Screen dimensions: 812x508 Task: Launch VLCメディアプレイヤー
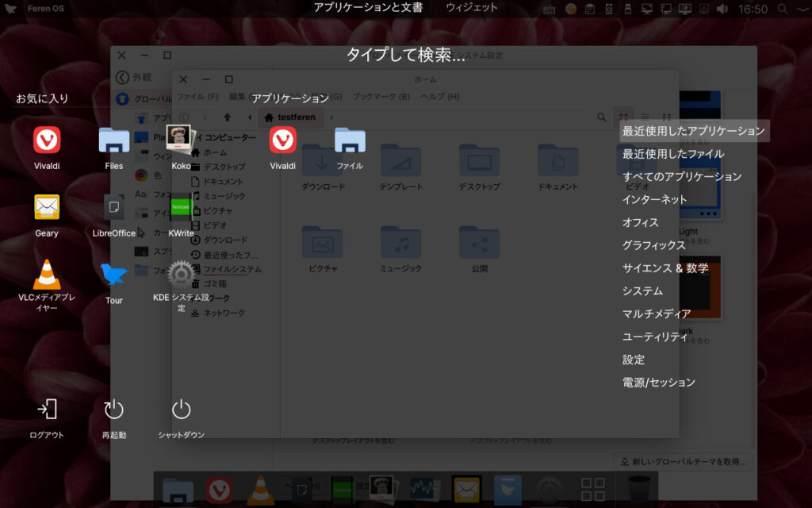(x=47, y=274)
